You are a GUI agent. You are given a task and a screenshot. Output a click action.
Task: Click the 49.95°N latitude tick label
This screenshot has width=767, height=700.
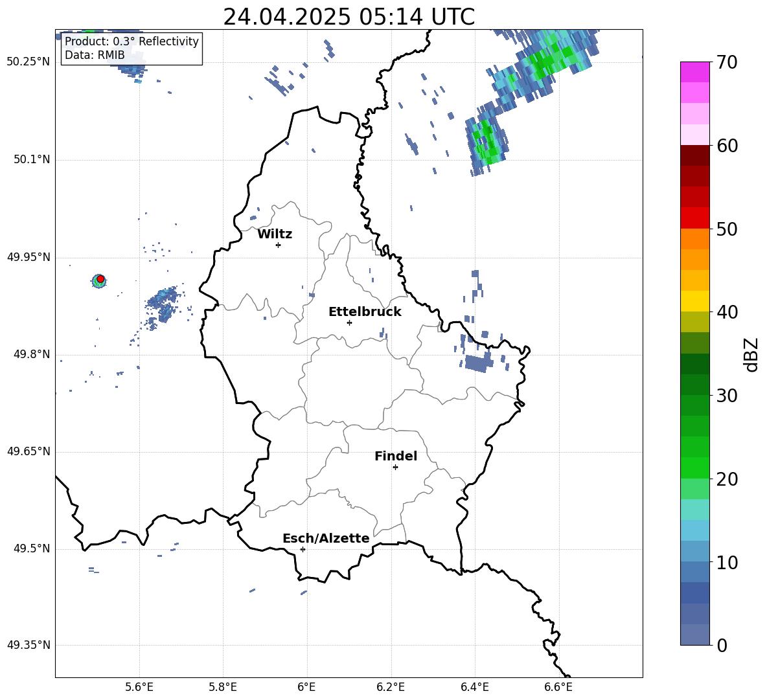[29, 257]
